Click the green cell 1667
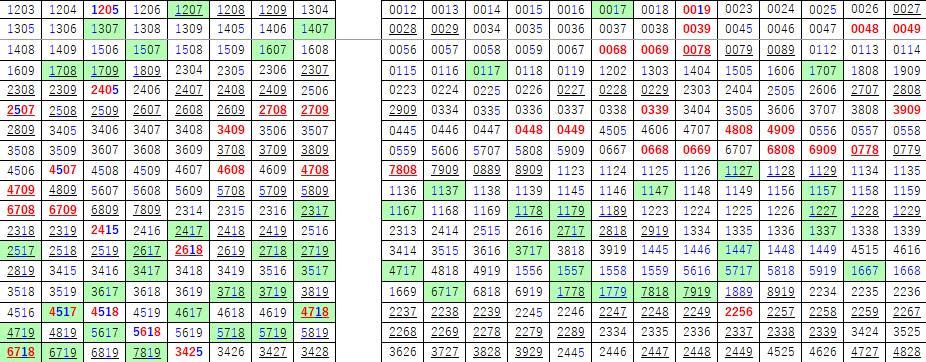 (864, 271)
